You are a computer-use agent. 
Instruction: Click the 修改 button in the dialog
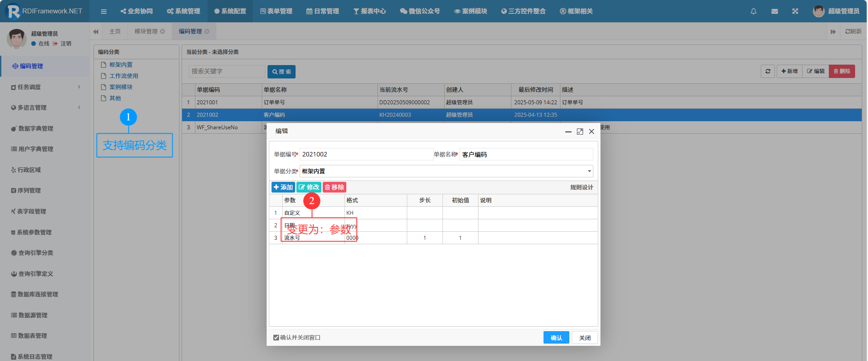pos(309,187)
